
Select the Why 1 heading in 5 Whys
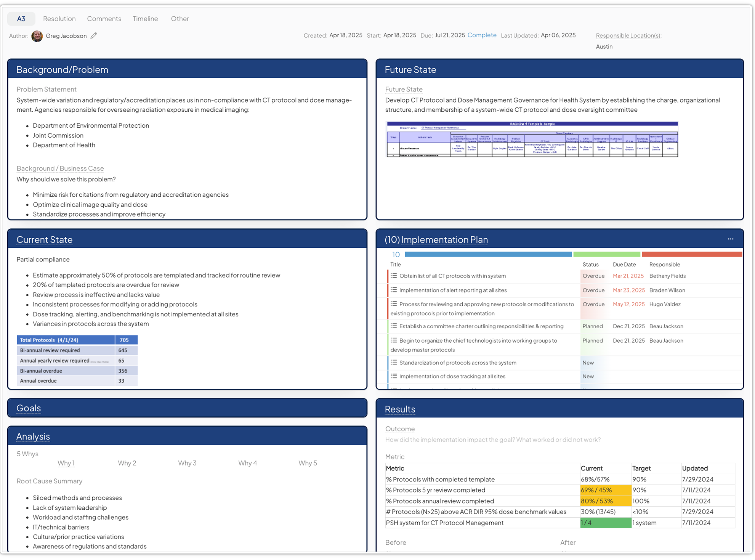pos(66,463)
